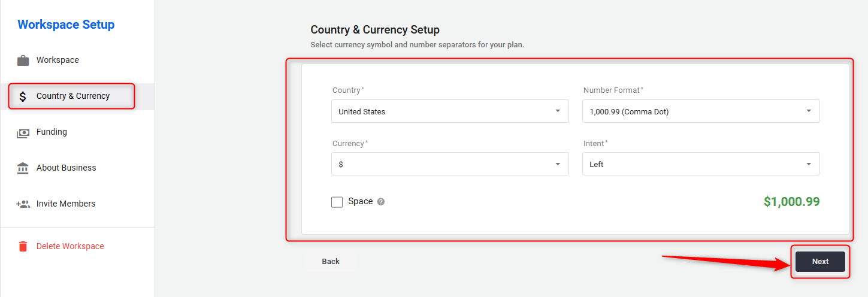Click the Delete Workspace link
This screenshot has width=868, height=297.
(70, 246)
